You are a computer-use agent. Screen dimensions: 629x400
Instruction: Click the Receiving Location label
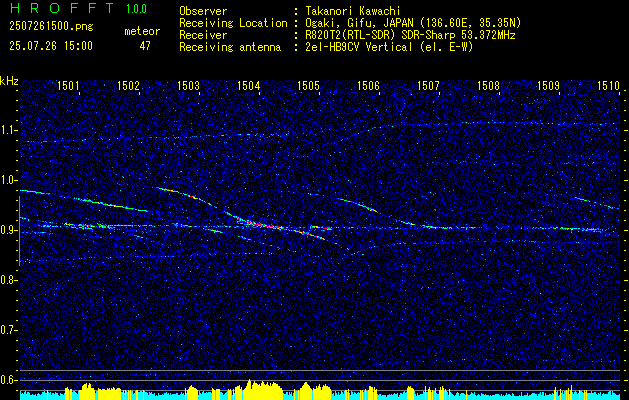coord(233,23)
